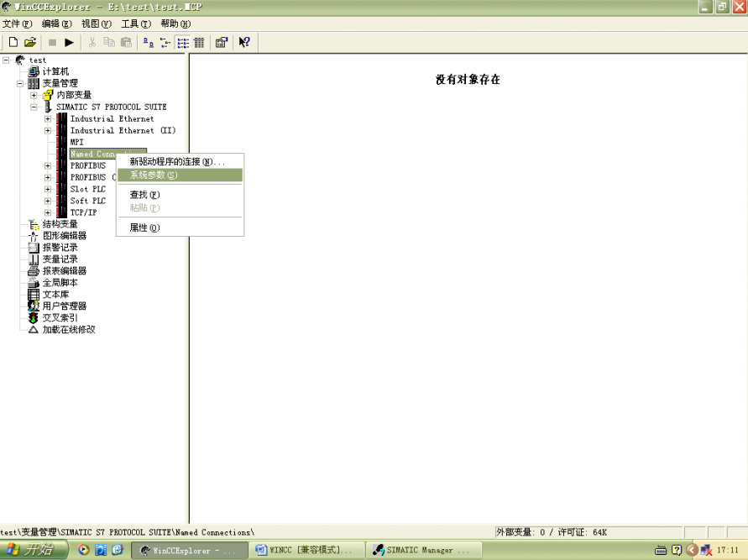Open the 视图(V) menu

tap(97, 24)
